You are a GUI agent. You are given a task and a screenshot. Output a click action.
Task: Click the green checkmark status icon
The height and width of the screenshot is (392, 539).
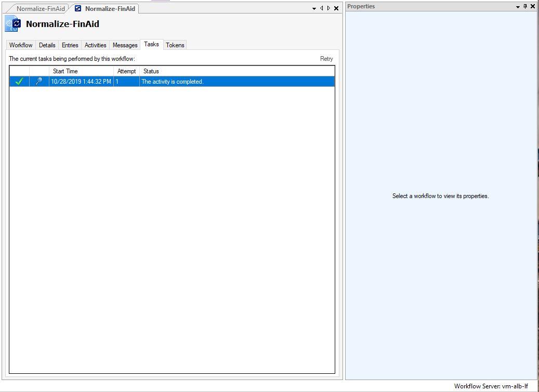20,81
